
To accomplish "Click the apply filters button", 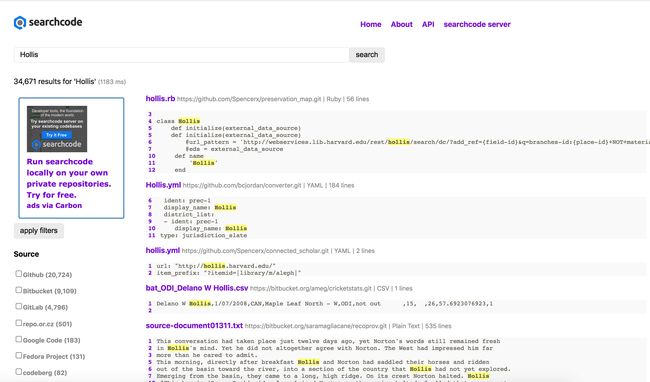I will coord(39,231).
